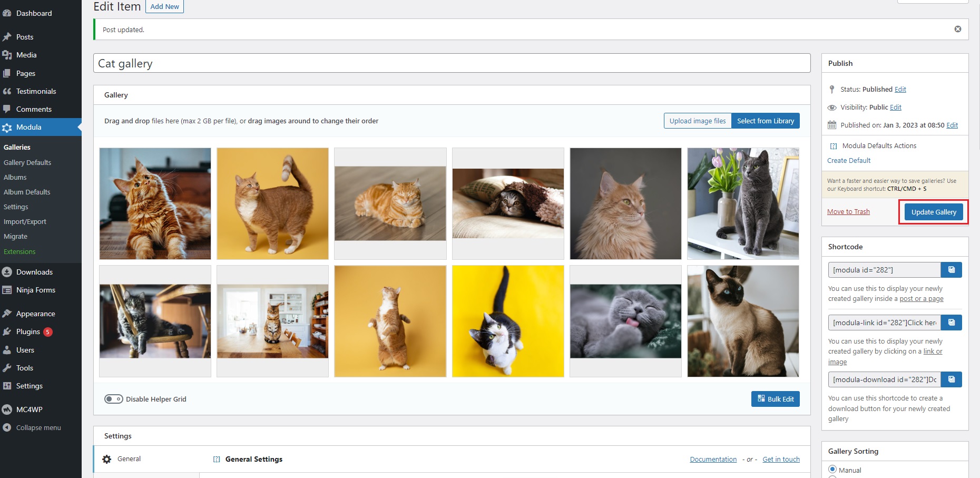Screen dimensions: 980x478
Task: Toggle the Disable Helper Grid switch
Action: click(x=113, y=399)
